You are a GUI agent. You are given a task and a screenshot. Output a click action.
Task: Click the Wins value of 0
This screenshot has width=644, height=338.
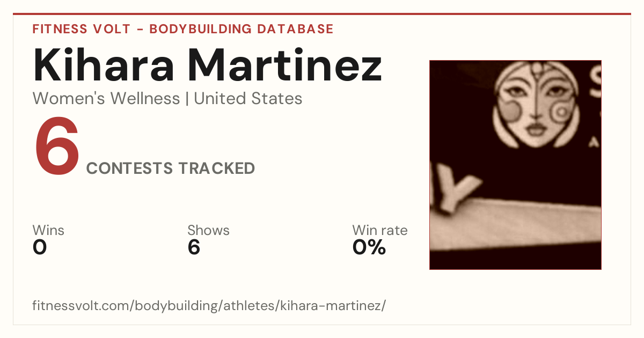(40, 247)
